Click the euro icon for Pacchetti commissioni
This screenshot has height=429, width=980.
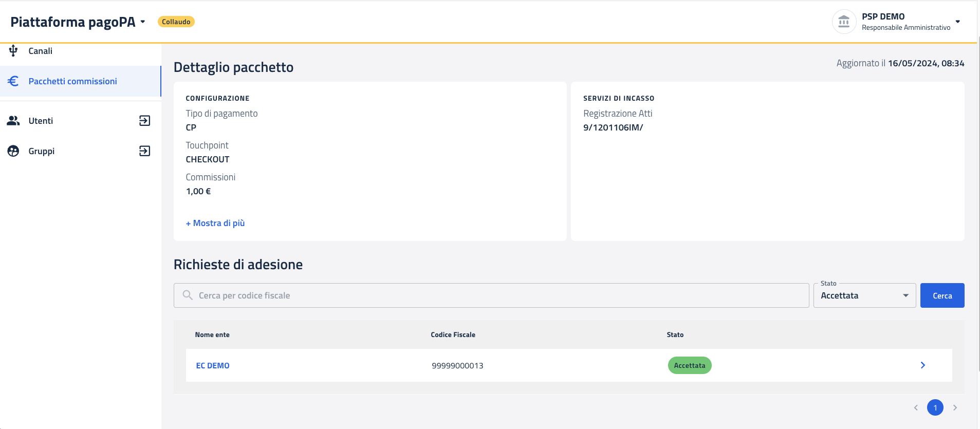13,81
